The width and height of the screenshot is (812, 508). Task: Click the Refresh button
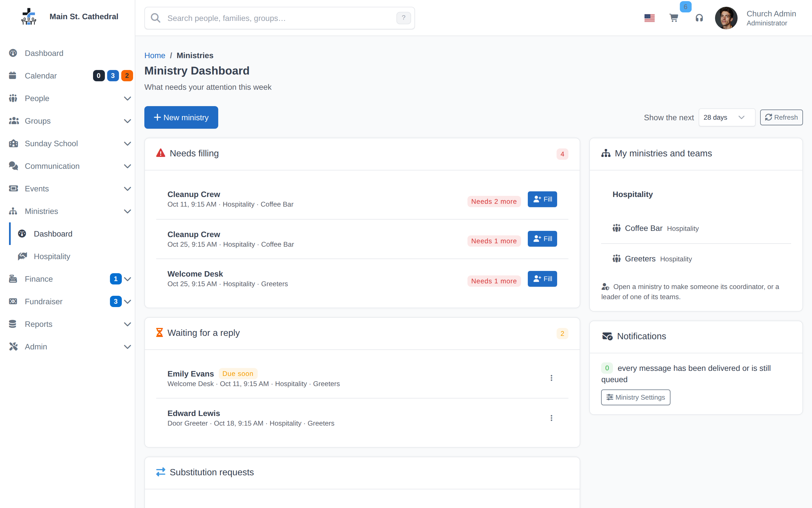point(781,117)
